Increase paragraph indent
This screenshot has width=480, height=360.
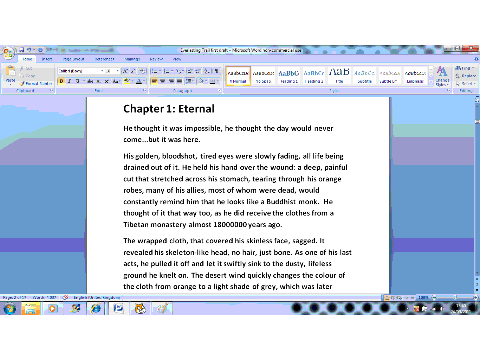(x=198, y=71)
